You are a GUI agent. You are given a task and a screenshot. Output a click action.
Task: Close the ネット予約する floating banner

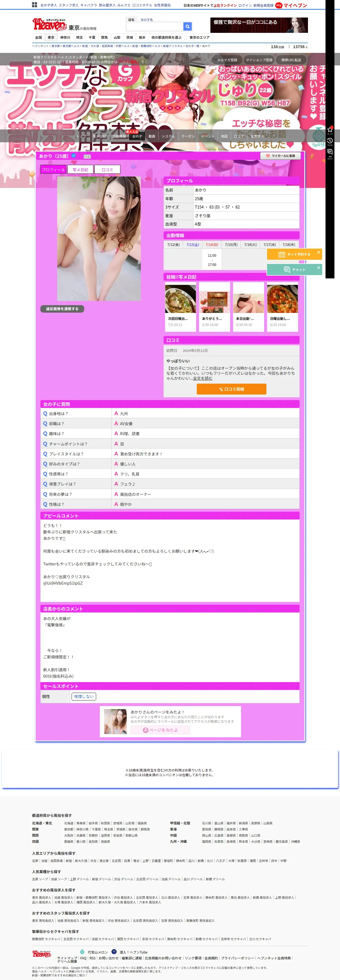pos(319,252)
